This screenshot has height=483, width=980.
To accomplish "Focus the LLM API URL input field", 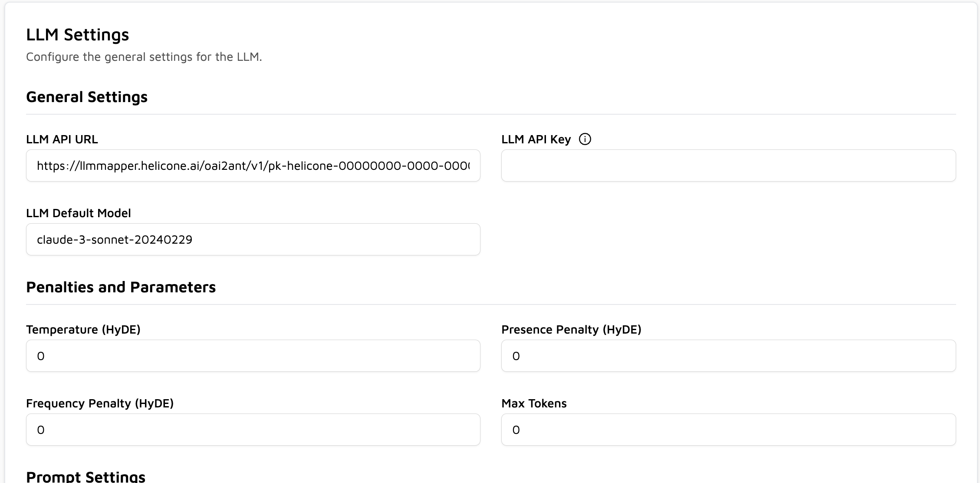I will coord(253,165).
